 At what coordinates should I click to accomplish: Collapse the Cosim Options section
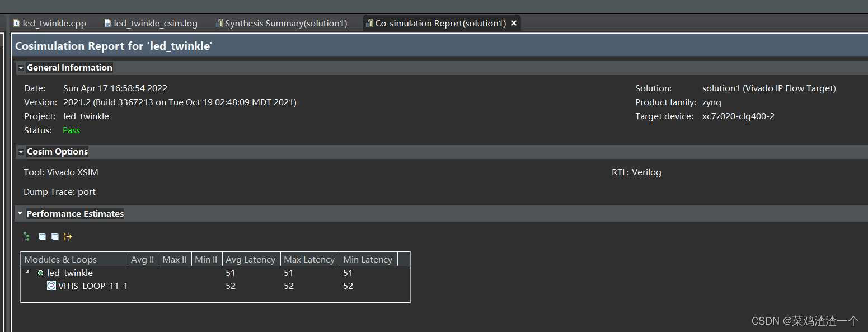[21, 152]
